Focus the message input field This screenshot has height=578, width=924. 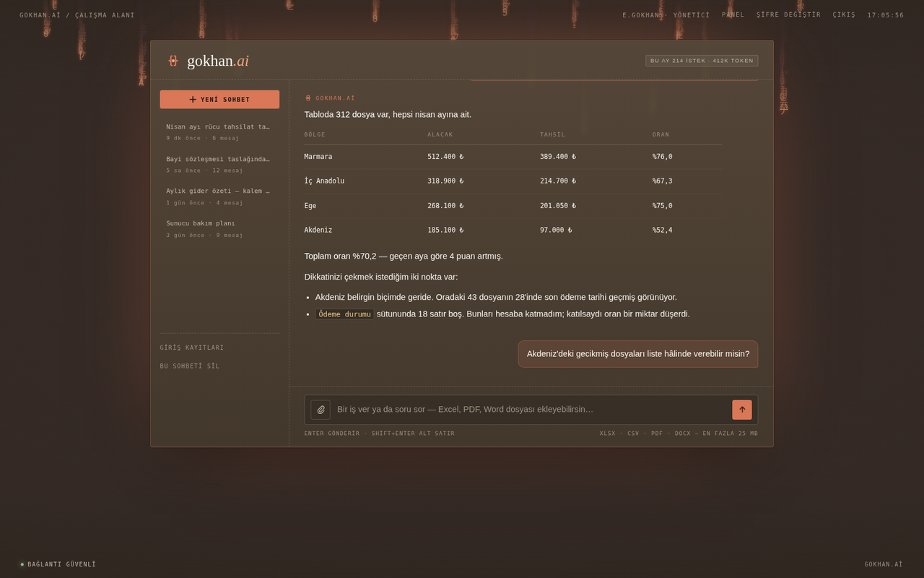[x=531, y=410]
